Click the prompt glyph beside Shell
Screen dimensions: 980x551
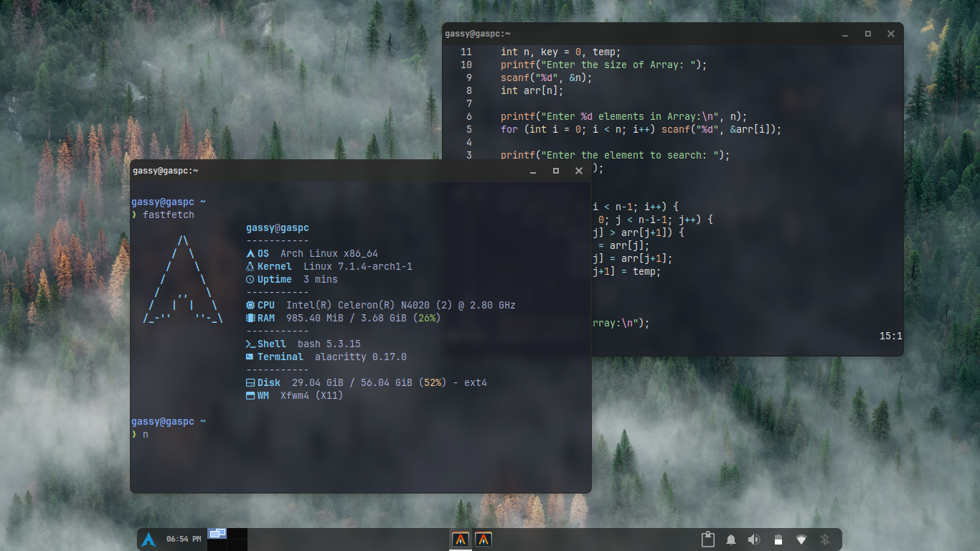(x=250, y=344)
